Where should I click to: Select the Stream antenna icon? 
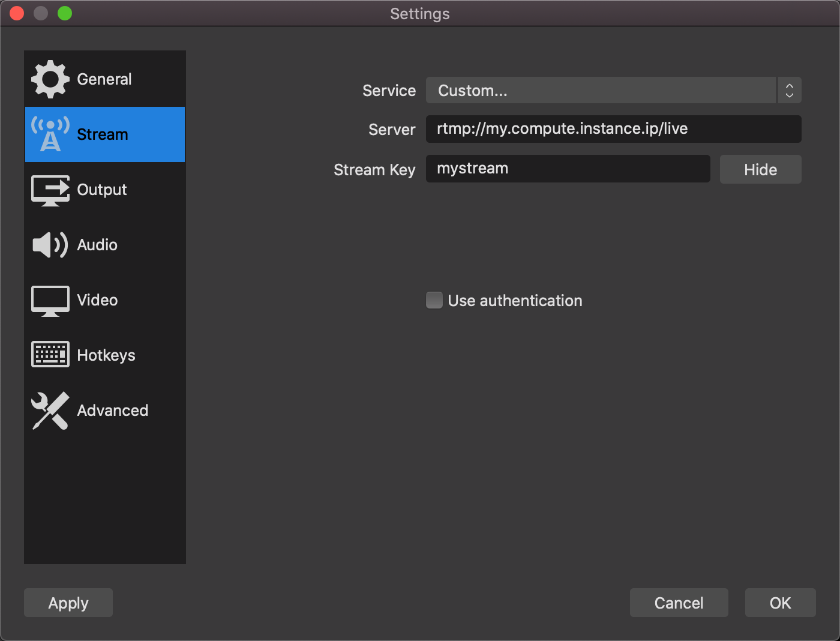[50, 134]
